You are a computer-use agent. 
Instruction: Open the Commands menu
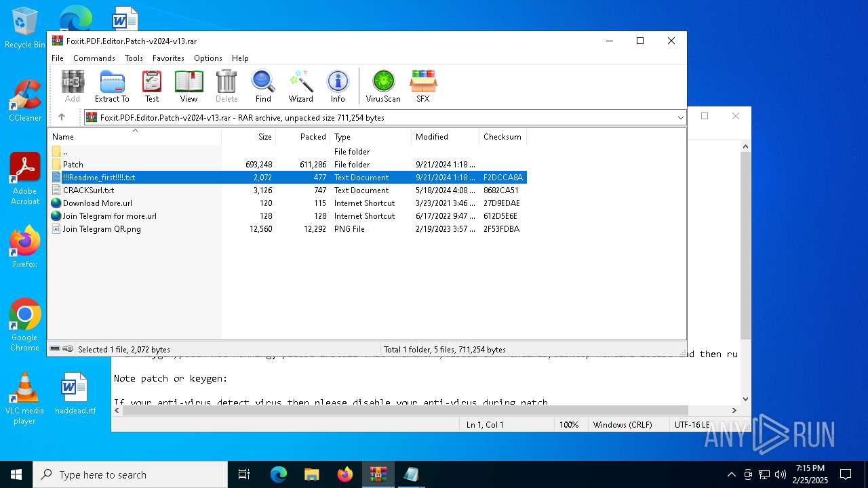94,58
